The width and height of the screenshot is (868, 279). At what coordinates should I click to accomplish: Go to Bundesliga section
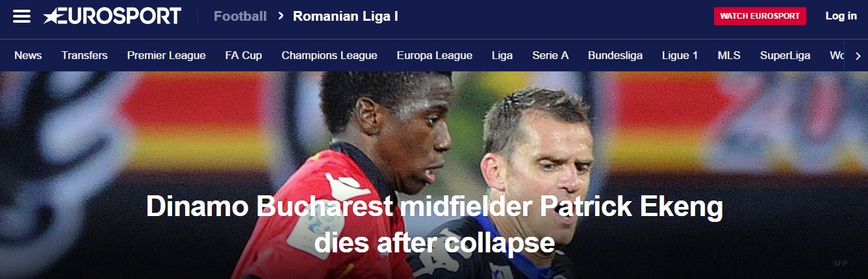point(615,56)
